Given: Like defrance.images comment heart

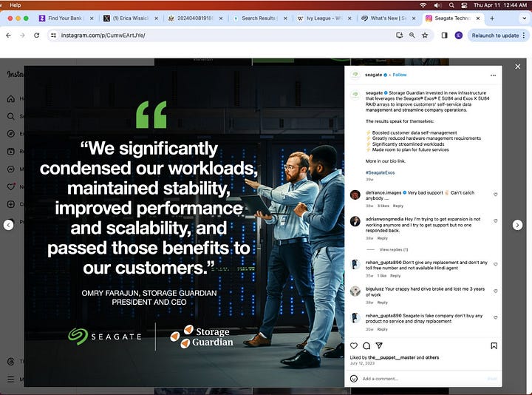Looking at the screenshot, I should (495, 195).
